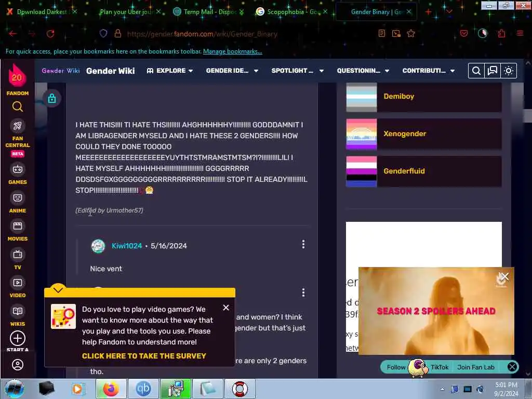Open the Firefox hamburger menu
Image resolution: width=532 pixels, height=399 pixels.
point(520,33)
